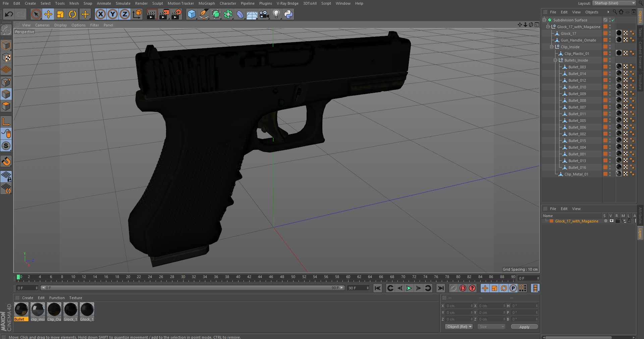This screenshot has width=644, height=339.
Task: Open Edit Render Settings
Action: tap(176, 14)
